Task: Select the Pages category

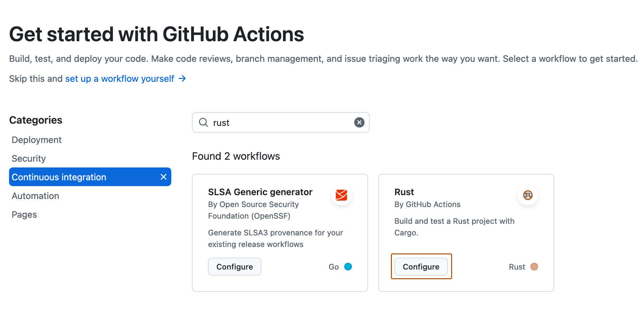Action: point(24,214)
